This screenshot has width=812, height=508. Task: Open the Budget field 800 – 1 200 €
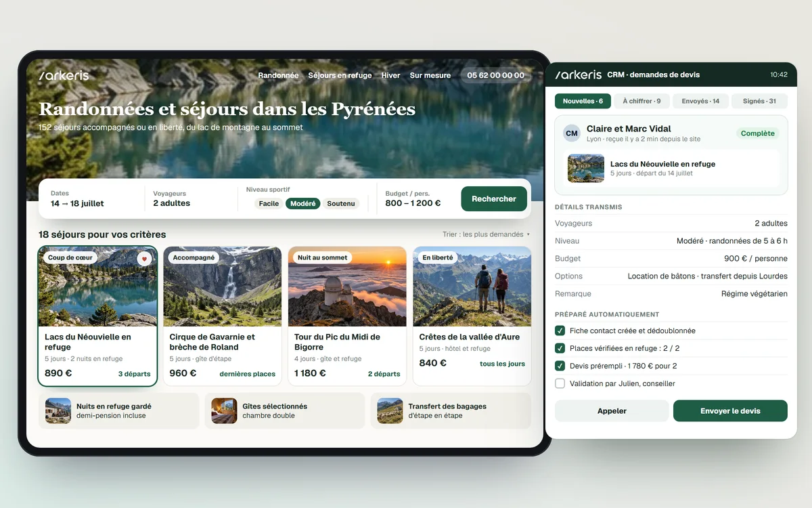pos(416,198)
